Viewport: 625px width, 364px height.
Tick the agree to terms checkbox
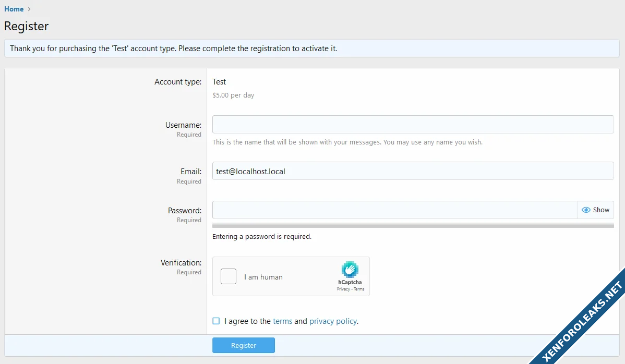[216, 321]
